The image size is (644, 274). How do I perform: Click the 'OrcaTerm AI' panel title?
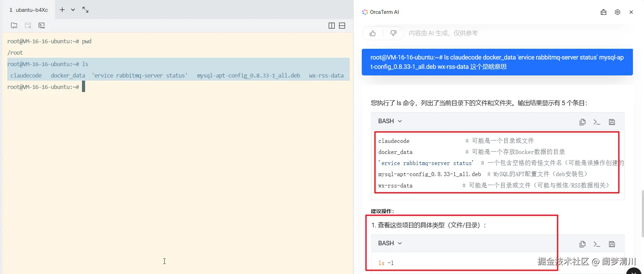point(384,12)
